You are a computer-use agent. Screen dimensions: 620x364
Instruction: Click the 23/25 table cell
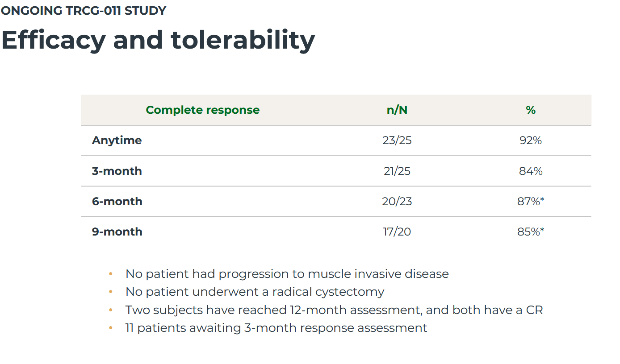tap(397, 141)
